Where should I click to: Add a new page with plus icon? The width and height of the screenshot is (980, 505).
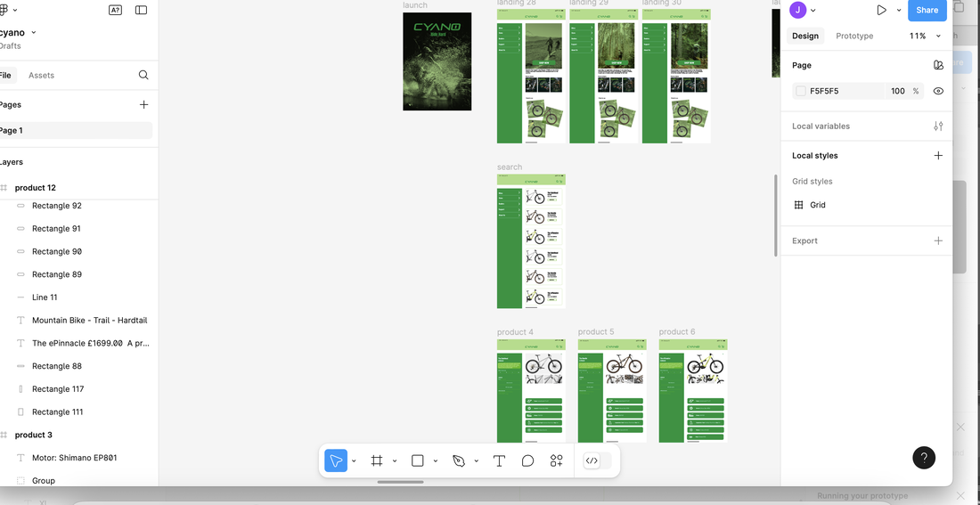pyautogui.click(x=143, y=104)
